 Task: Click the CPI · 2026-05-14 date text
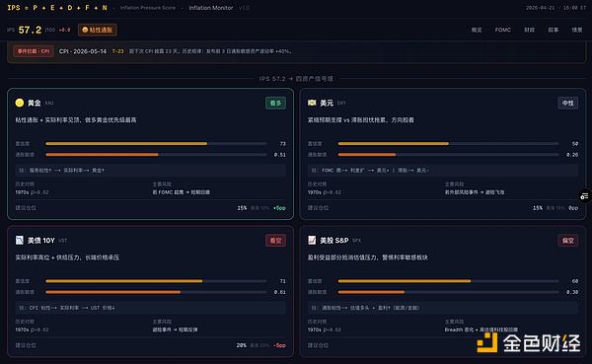pyautogui.click(x=83, y=51)
